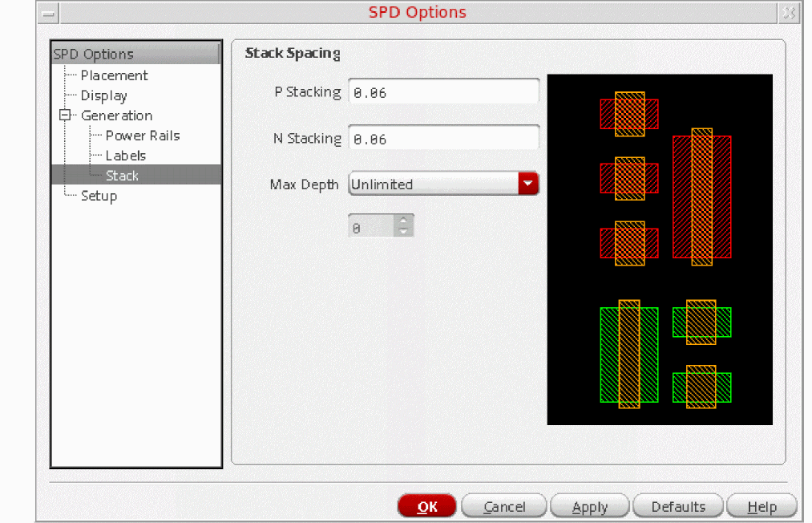Screen dimensions: 812x523
Task: Click the SPD Options tree header
Action: point(135,54)
